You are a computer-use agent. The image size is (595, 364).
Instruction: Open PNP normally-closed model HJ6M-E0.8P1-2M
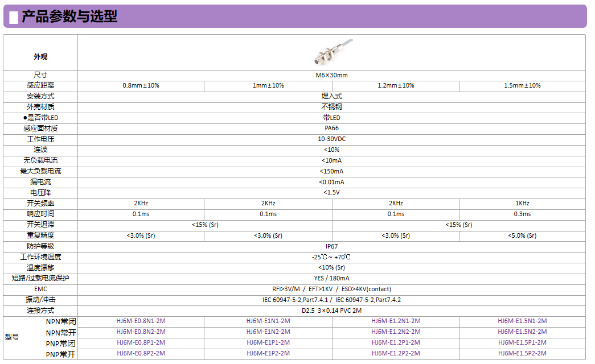[141, 342]
